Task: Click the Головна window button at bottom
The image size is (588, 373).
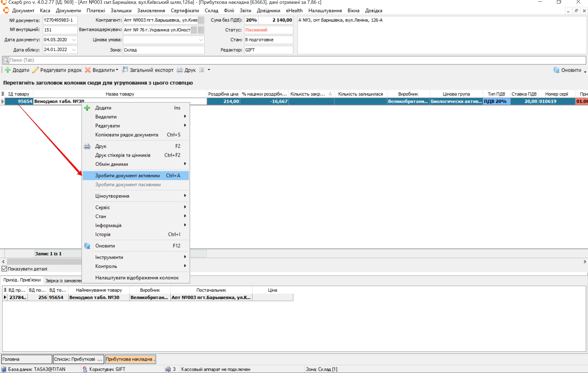Action: coord(26,359)
